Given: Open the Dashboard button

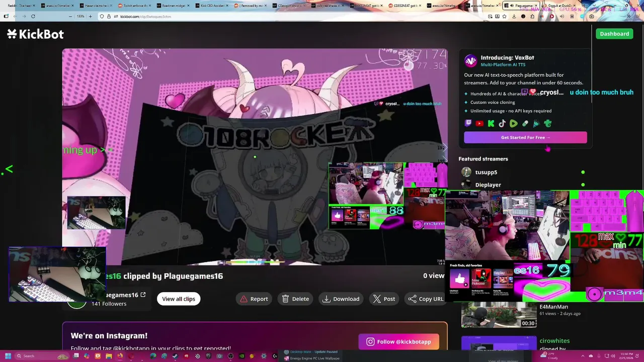Looking at the screenshot, I should coord(614,34).
